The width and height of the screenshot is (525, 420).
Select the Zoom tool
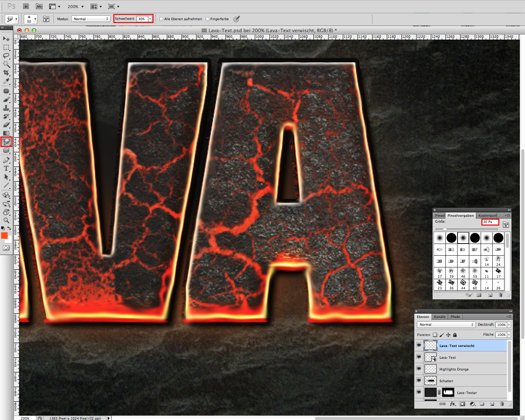[6, 220]
